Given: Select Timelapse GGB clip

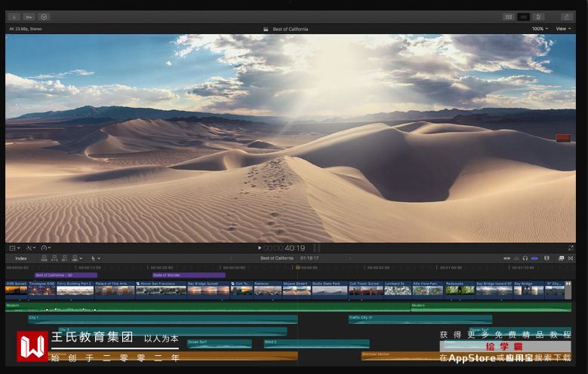Looking at the screenshot, I should (x=42, y=289).
